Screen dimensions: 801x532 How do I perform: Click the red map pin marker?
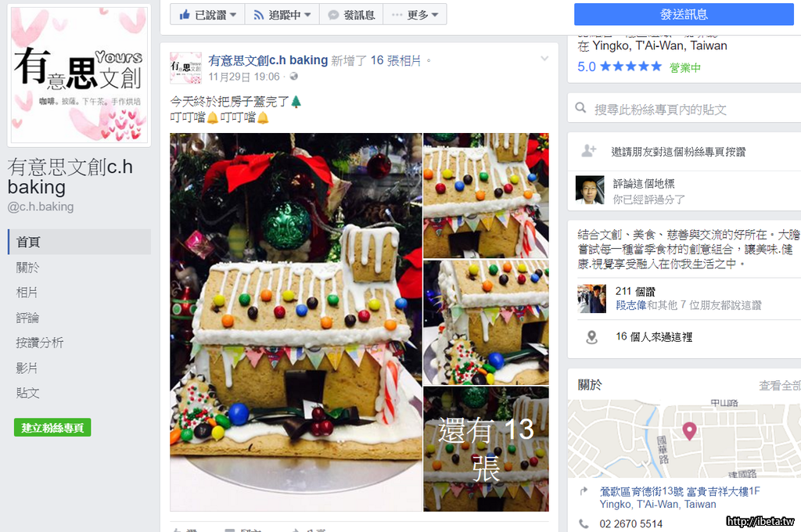click(689, 431)
